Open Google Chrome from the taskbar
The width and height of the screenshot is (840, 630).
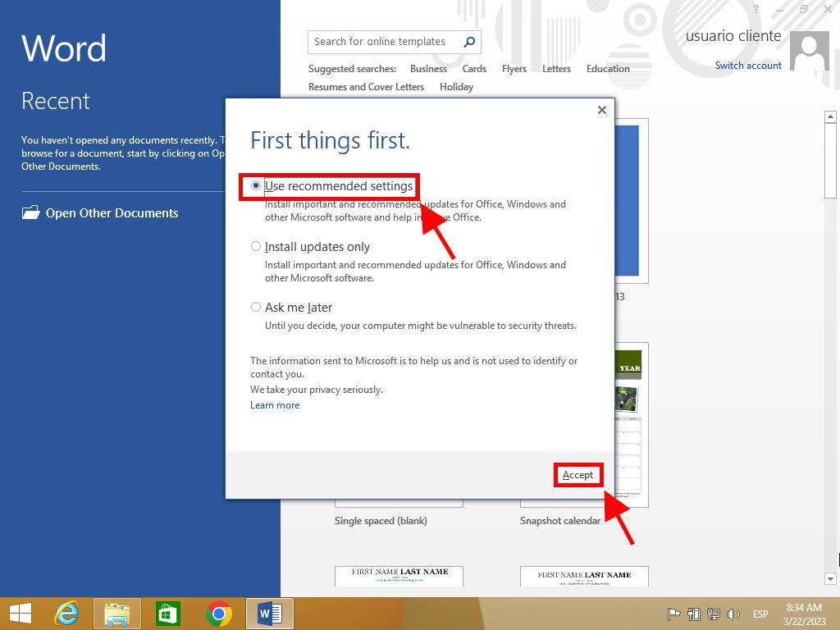[218, 614]
